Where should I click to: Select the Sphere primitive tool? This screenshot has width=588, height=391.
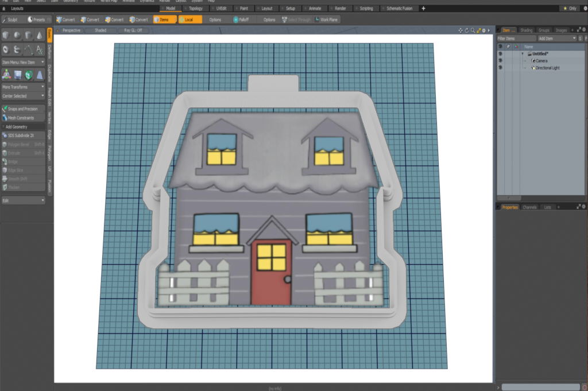coord(17,36)
